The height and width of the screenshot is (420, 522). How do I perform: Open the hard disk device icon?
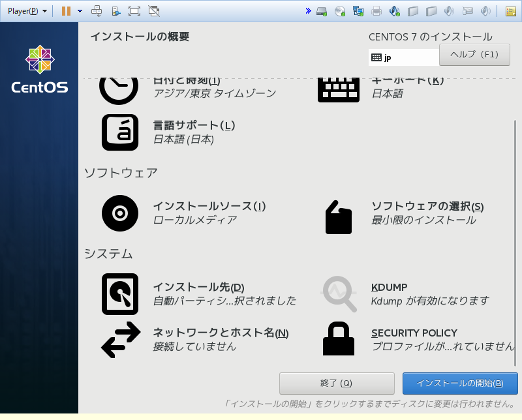322,11
